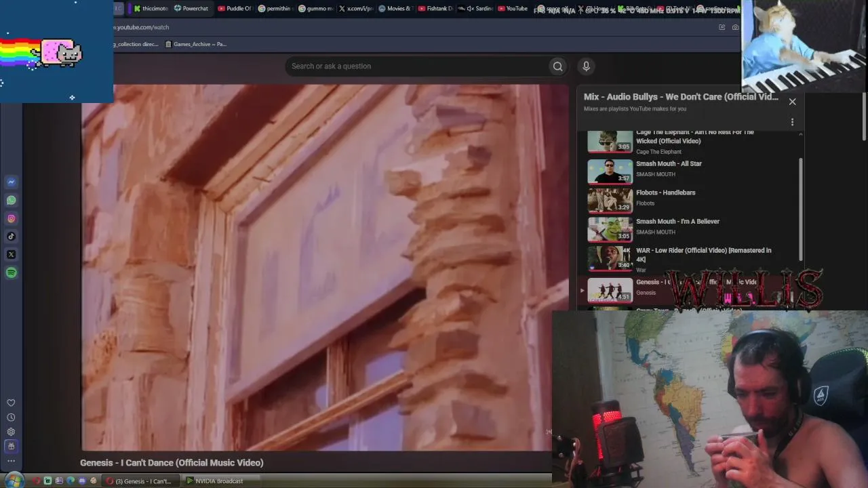Play Cage The Elephant video thumbnail
The height and width of the screenshot is (488, 868).
610,142
